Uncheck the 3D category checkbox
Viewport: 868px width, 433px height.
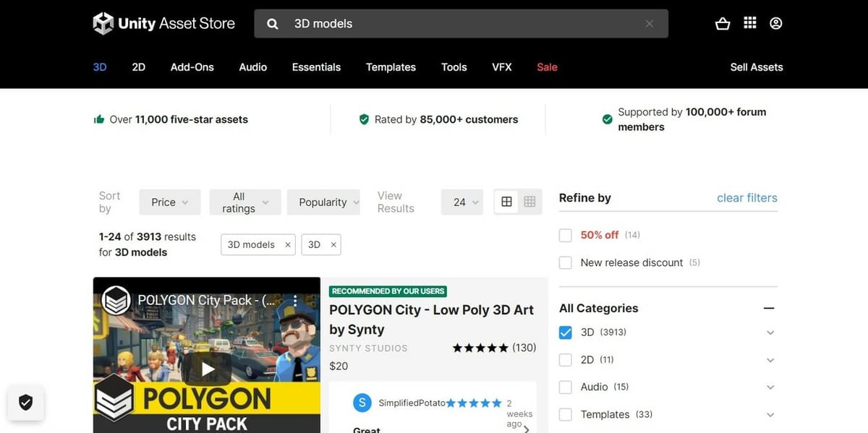(x=566, y=333)
